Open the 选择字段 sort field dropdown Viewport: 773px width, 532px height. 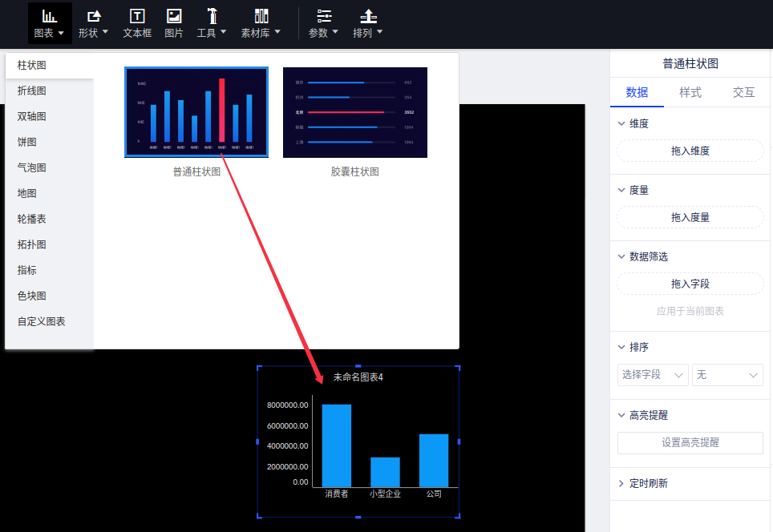pyautogui.click(x=653, y=374)
